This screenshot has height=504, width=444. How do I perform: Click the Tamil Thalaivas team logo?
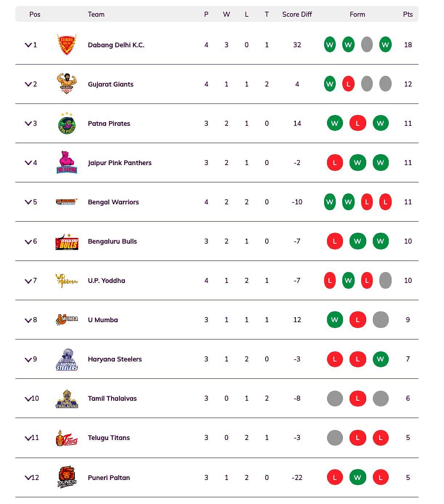point(67,399)
